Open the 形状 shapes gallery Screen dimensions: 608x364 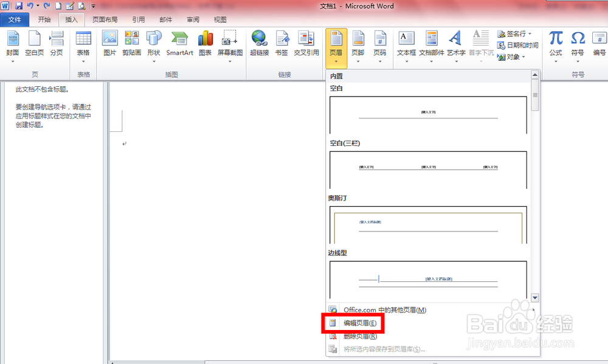(154, 47)
